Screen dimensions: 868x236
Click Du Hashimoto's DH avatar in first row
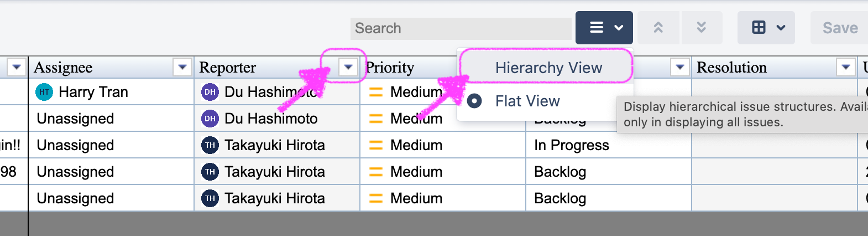210,92
